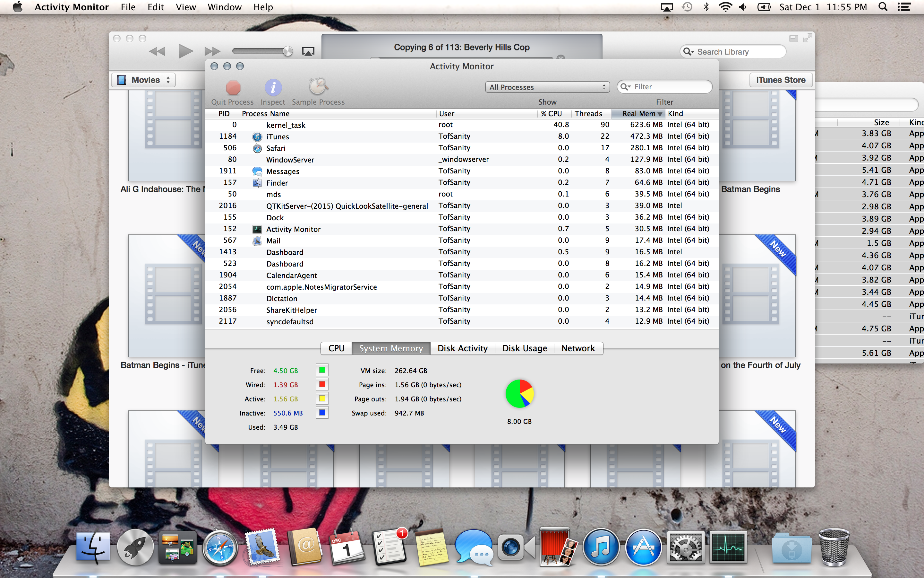Switch to the CPU tab

point(336,348)
